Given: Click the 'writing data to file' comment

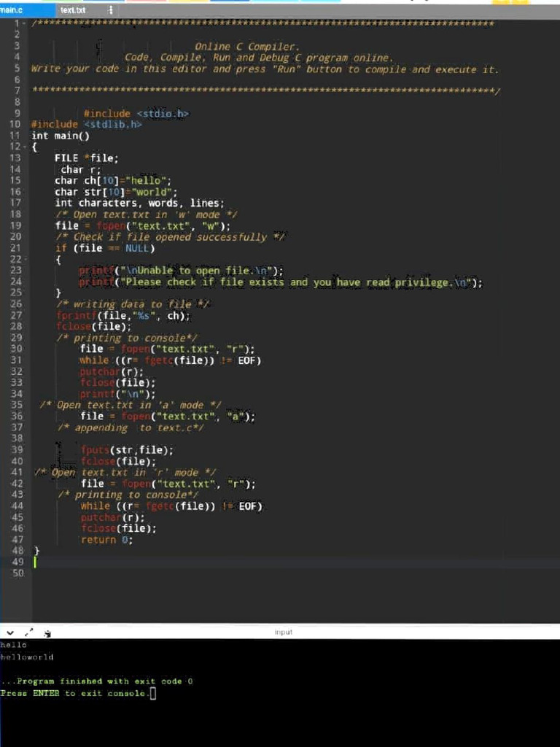Looking at the screenshot, I should [133, 304].
